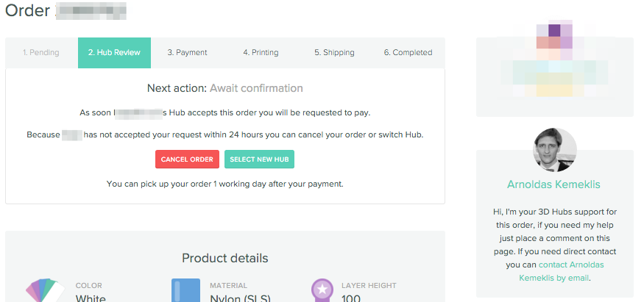The image size is (644, 302).
Task: Click the White color value text
Action: pos(91,298)
